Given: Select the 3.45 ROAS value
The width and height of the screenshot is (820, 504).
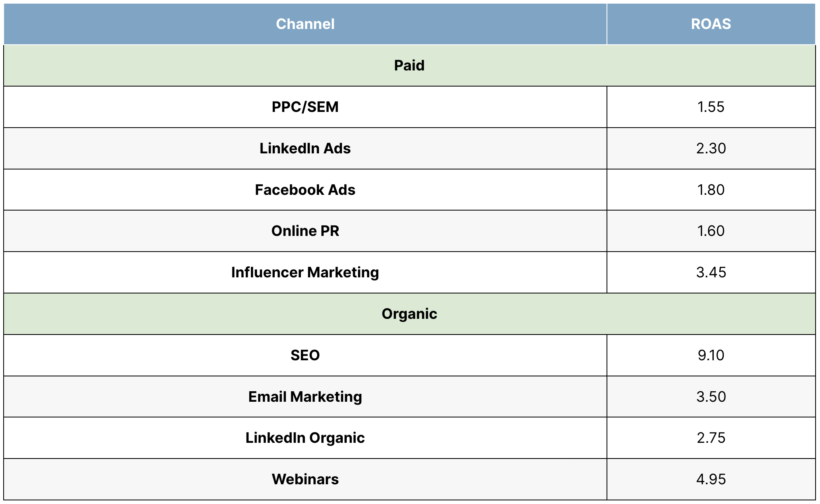Looking at the screenshot, I should point(711,273).
